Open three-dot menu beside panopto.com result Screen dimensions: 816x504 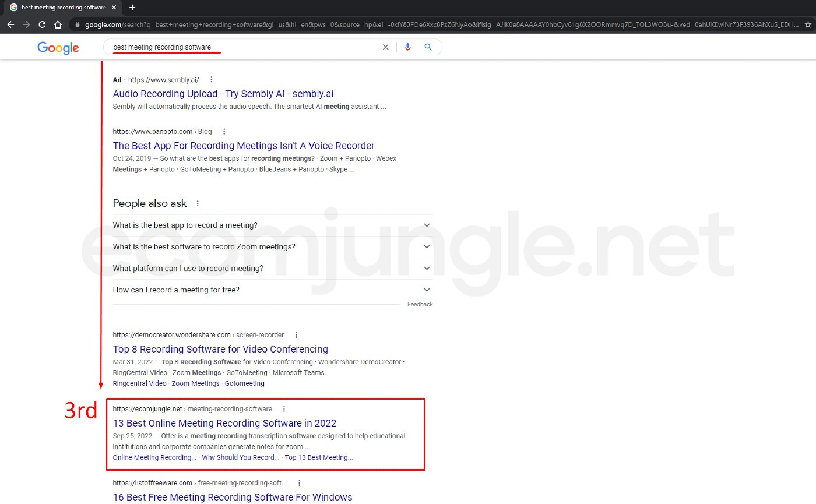[x=224, y=132]
